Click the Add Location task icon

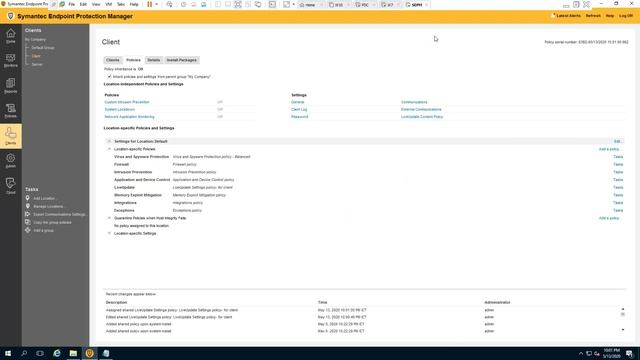(28, 198)
